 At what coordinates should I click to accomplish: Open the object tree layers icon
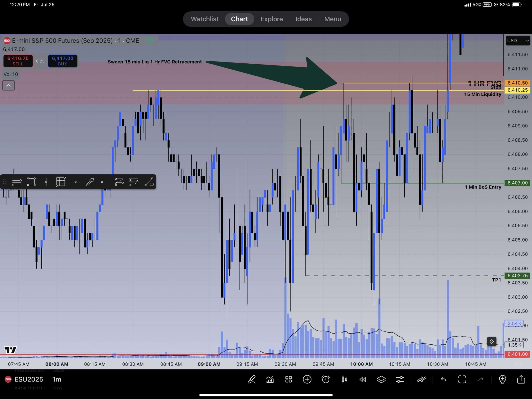[x=381, y=379]
